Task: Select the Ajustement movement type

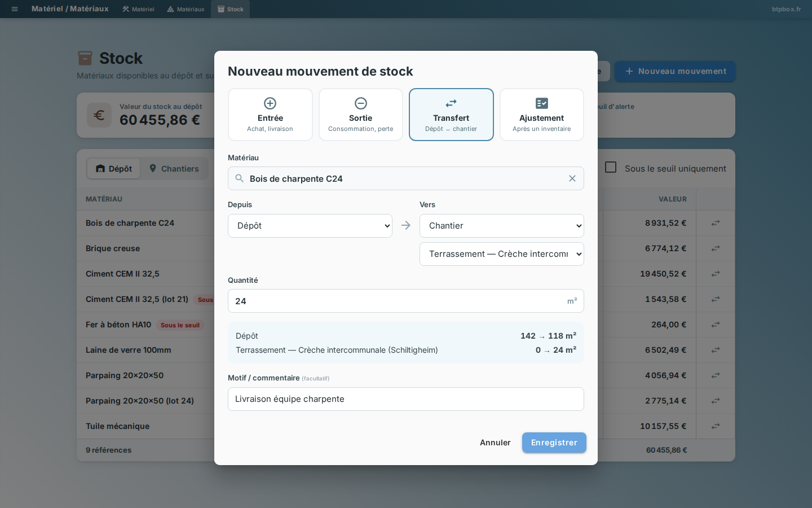Action: point(542,115)
